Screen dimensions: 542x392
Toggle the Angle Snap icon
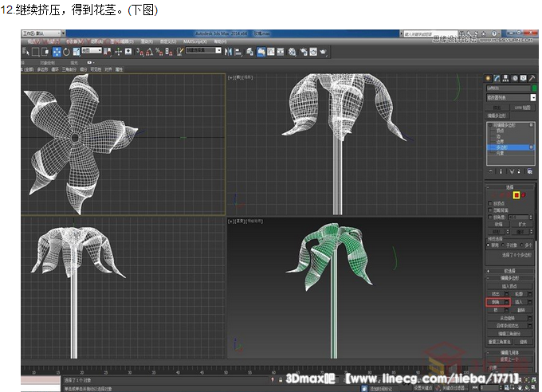pos(149,52)
